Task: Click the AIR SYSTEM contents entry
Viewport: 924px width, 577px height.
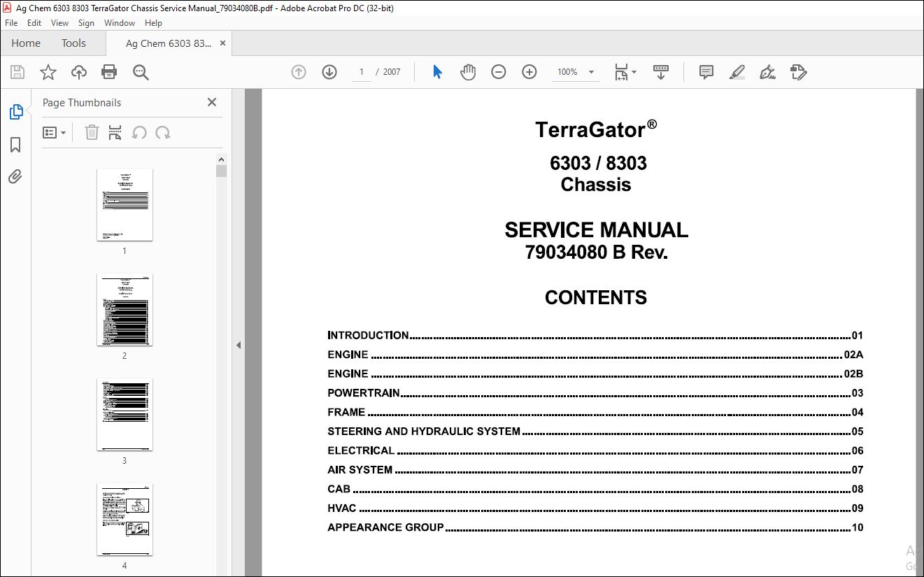Action: (x=595, y=470)
